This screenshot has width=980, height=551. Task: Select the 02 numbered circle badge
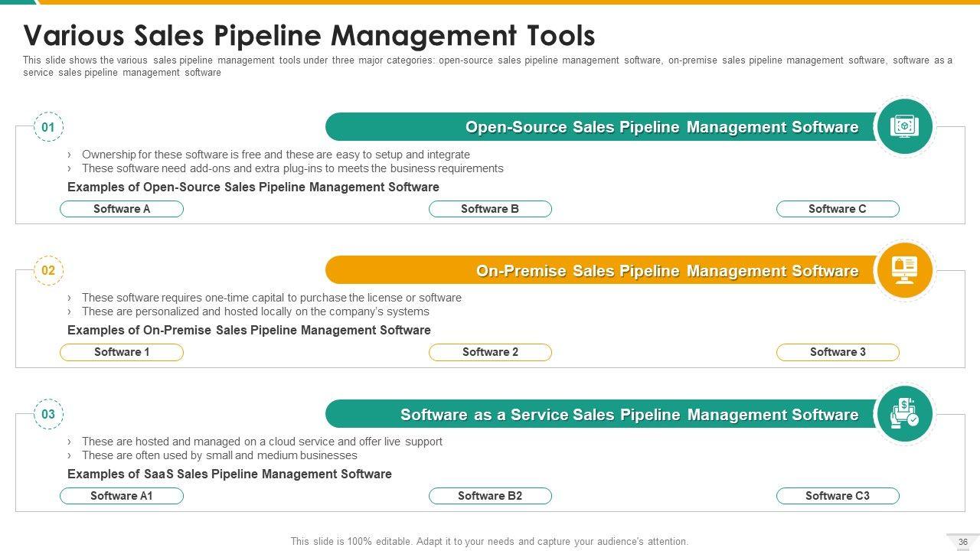[x=48, y=270]
